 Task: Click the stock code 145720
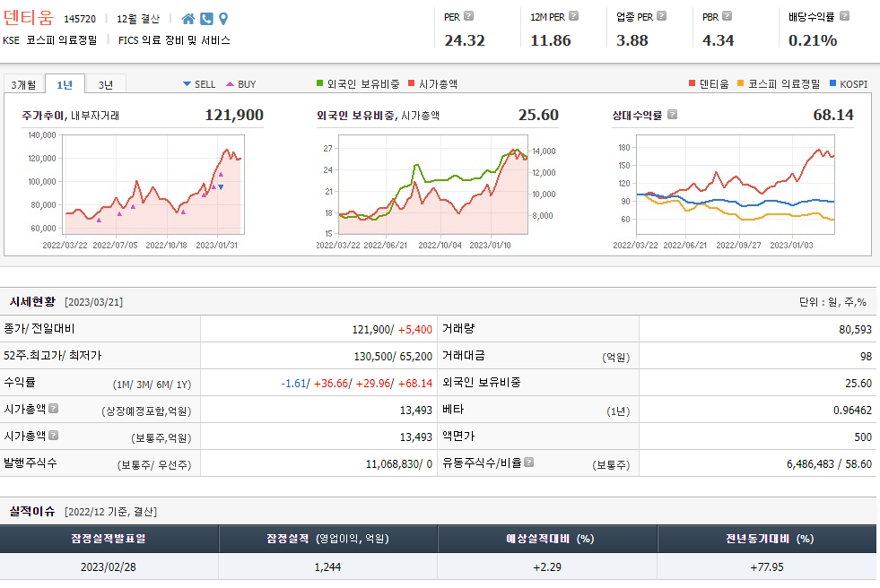click(x=80, y=19)
